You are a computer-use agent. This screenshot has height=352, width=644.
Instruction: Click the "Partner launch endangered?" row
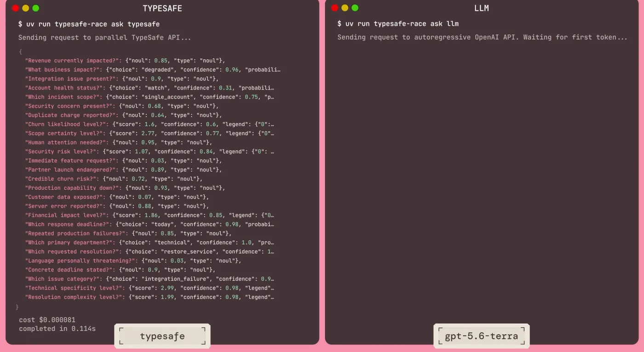coord(124,170)
